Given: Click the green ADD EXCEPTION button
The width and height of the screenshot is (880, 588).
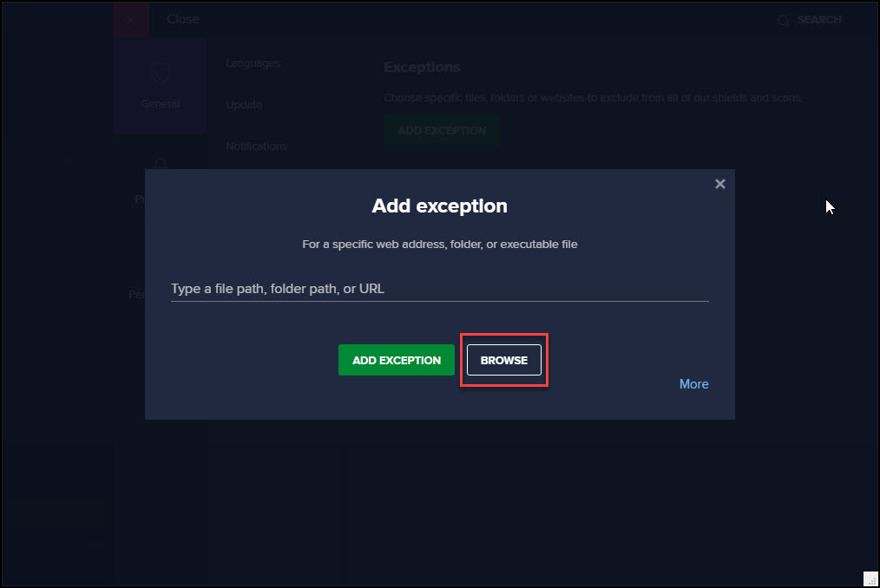Looking at the screenshot, I should pos(396,360).
